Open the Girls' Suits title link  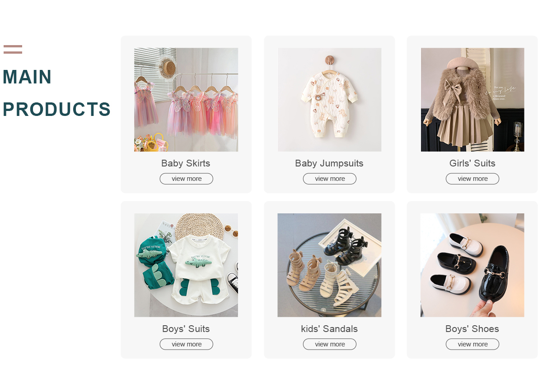click(472, 163)
